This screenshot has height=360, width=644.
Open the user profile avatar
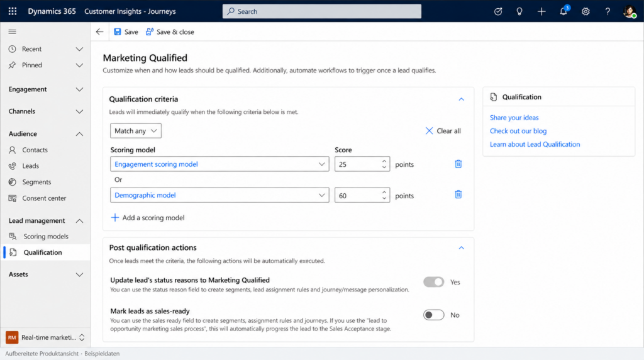629,11
